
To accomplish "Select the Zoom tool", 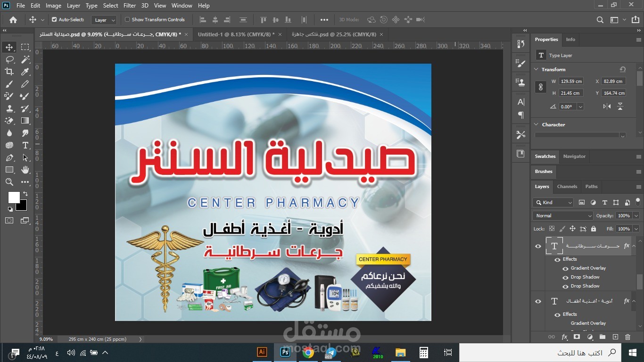I will (x=9, y=182).
